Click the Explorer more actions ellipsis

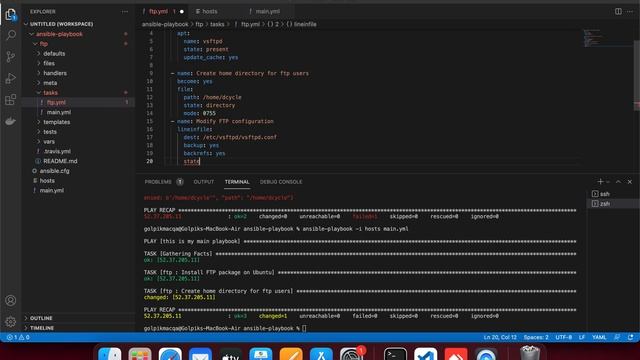pyautogui.click(x=125, y=11)
